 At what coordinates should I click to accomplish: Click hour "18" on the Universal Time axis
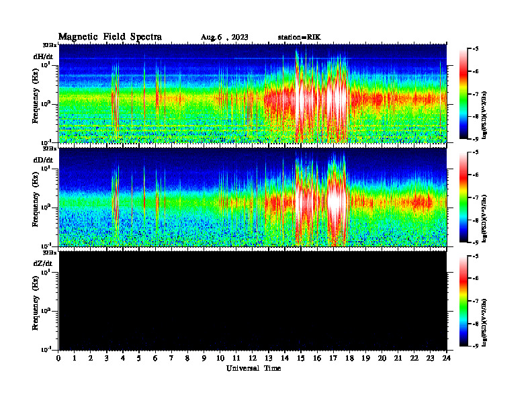[x=349, y=359]
